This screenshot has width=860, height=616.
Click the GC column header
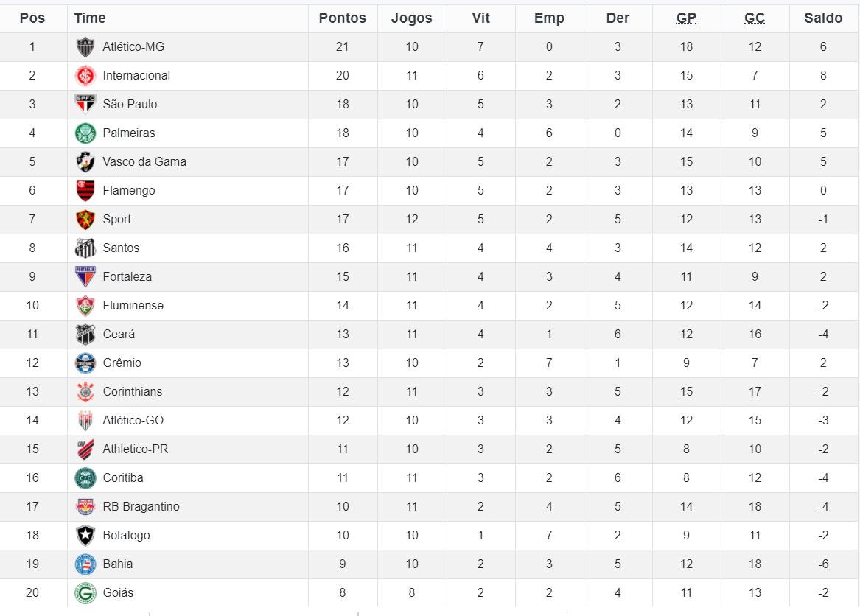[x=755, y=18]
